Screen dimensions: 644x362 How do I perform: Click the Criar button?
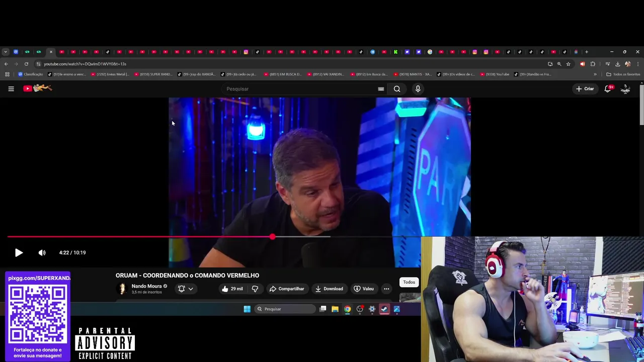coord(585,88)
